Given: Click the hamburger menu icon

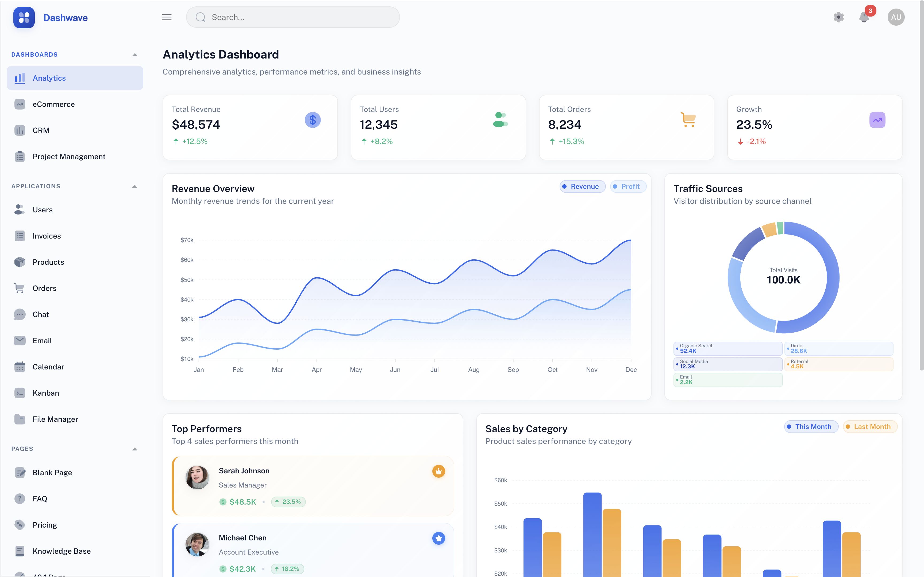Looking at the screenshot, I should tap(167, 17).
